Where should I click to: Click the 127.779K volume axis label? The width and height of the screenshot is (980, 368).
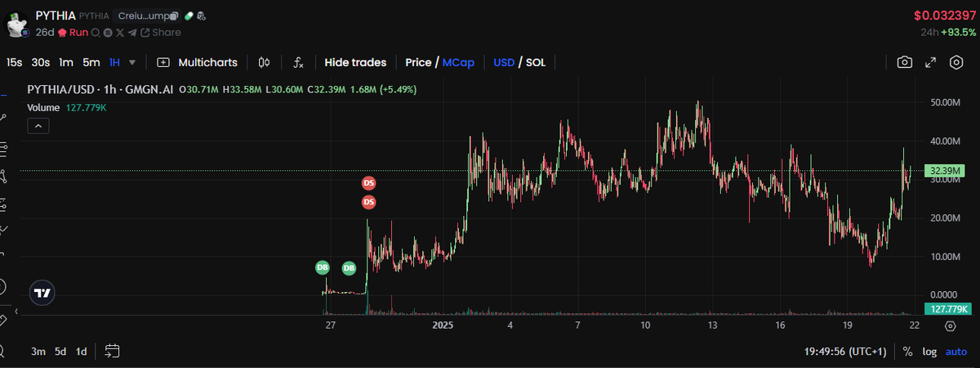[947, 308]
